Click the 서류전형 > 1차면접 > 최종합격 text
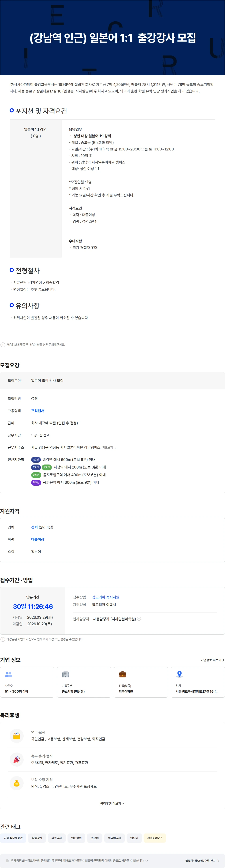This screenshot has height=868, width=225. click(x=36, y=282)
